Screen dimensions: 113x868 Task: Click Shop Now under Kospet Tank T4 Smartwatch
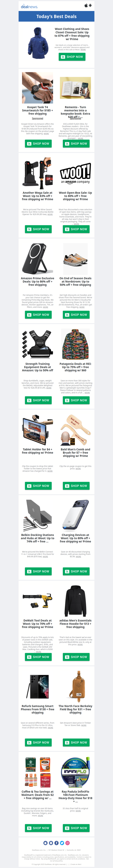coord(38,143)
